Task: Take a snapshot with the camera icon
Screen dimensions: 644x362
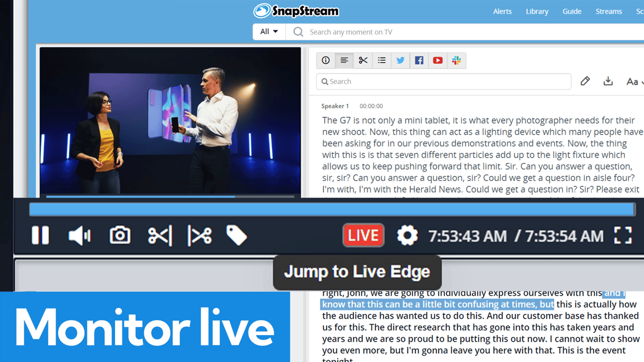Action: coord(120,235)
